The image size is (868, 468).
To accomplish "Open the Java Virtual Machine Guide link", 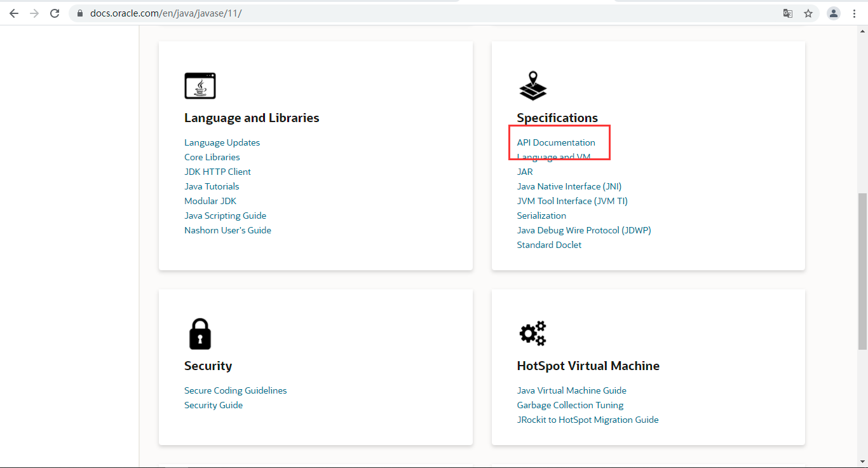I will tap(572, 390).
